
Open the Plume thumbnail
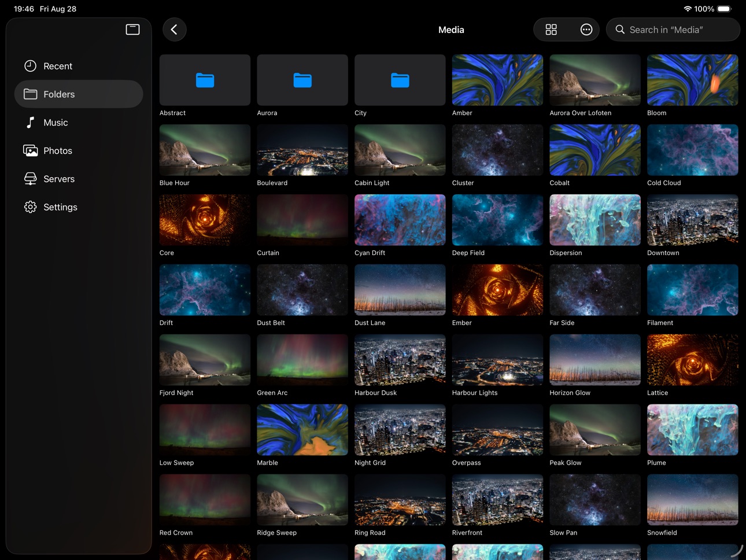click(x=693, y=430)
